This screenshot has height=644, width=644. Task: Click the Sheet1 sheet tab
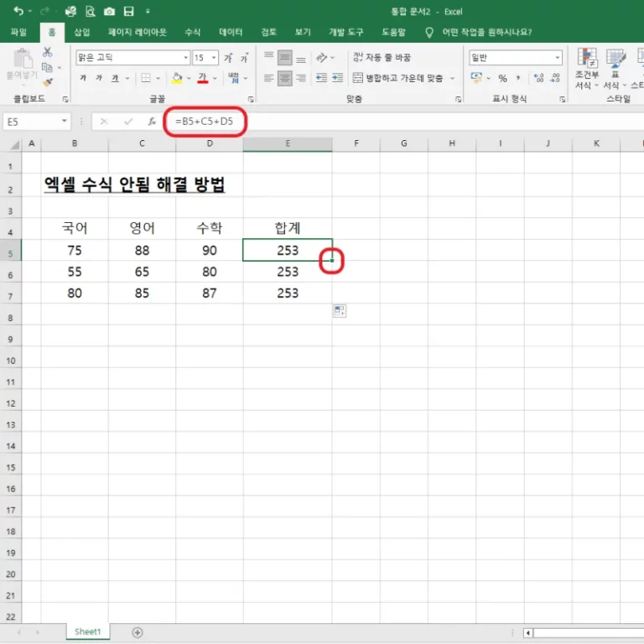tap(87, 631)
